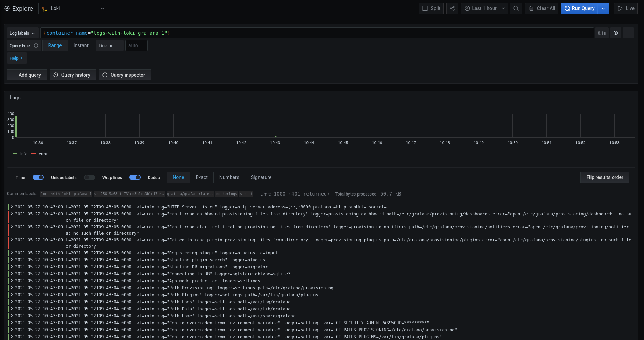
Task: Expand the can't read dashboard provisioning log
Action: 12,214
